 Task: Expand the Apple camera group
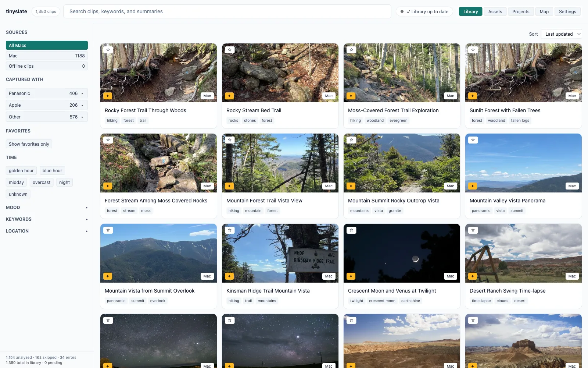47,105
